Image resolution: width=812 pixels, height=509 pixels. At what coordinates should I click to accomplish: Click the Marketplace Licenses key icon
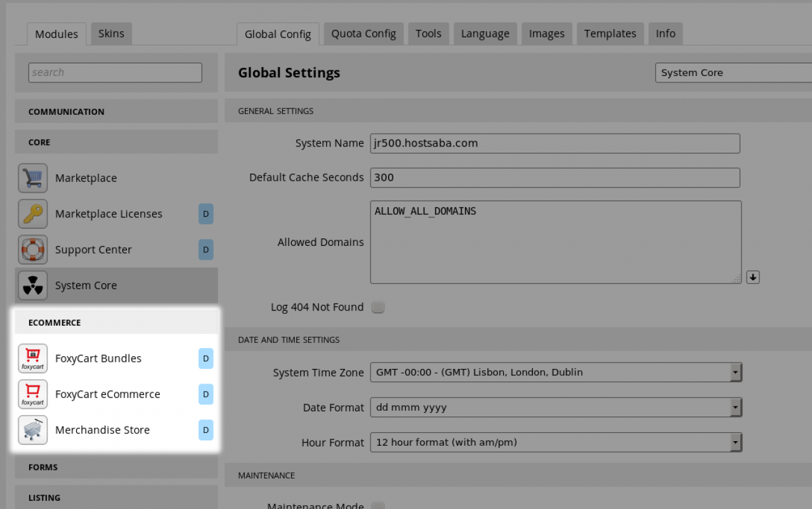tap(32, 214)
